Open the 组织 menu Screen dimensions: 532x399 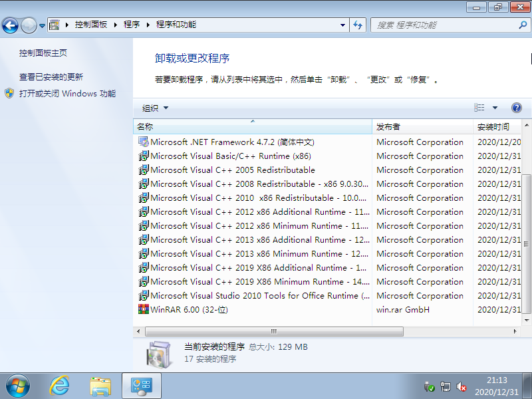(155, 108)
